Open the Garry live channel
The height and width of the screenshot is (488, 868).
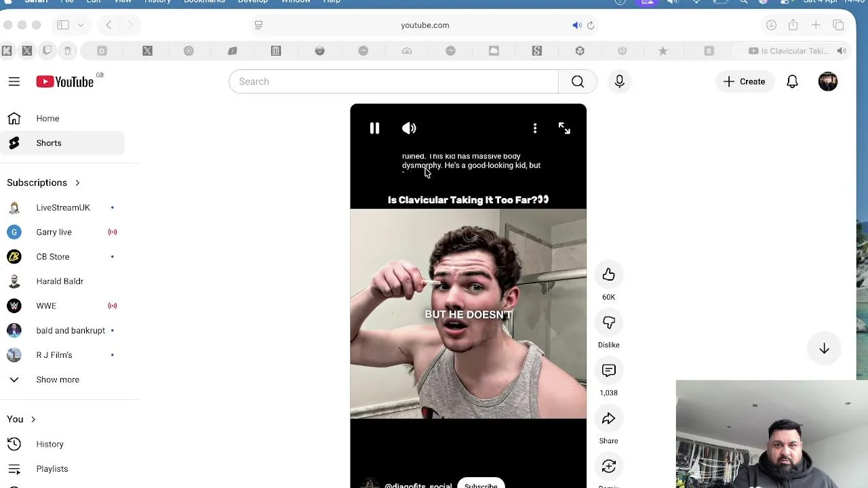tap(62, 232)
